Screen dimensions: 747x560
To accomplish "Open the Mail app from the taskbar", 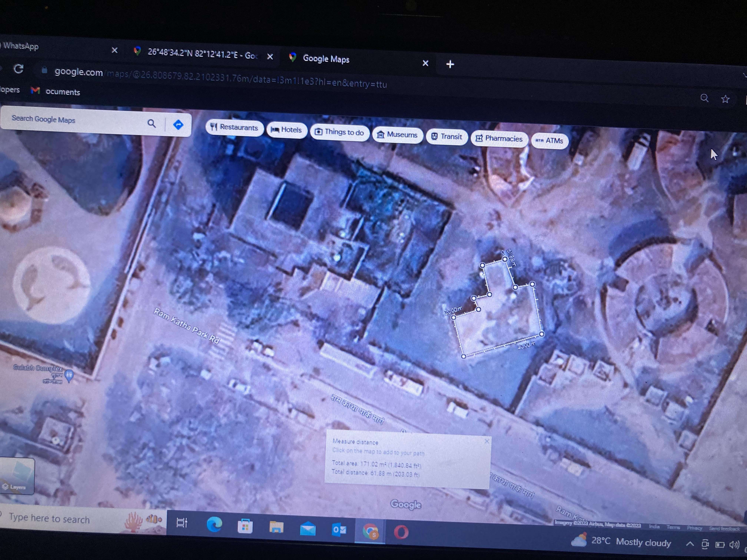I will (308, 529).
